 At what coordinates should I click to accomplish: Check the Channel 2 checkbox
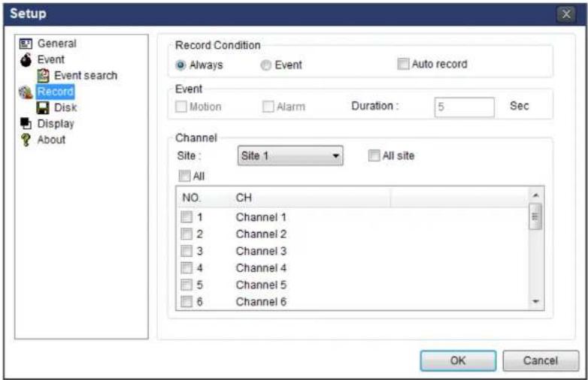(x=186, y=234)
